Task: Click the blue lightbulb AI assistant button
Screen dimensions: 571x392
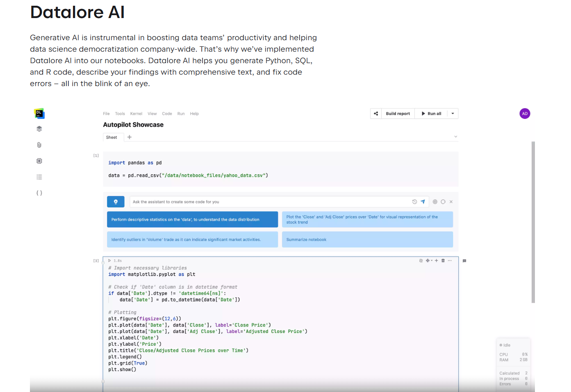Action: [x=116, y=202]
